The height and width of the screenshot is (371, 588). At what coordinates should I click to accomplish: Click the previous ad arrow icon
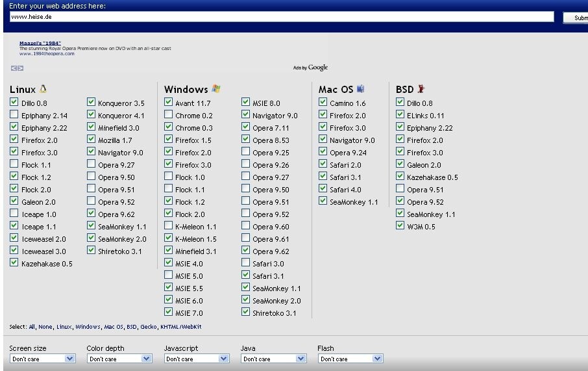(x=14, y=68)
